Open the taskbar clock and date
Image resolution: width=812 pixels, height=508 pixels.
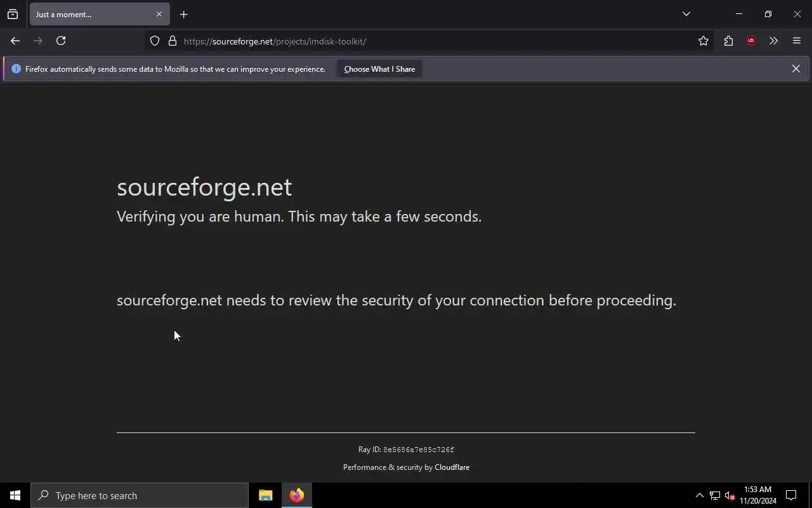tap(758, 495)
